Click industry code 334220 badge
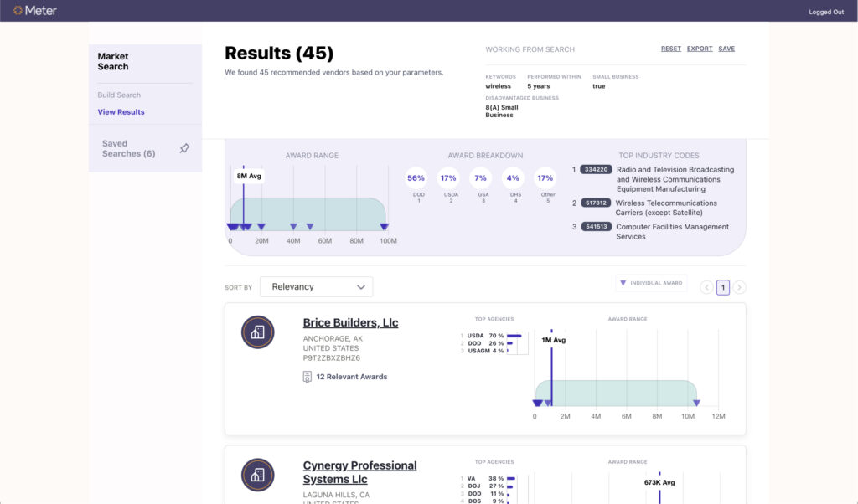 [x=595, y=169]
